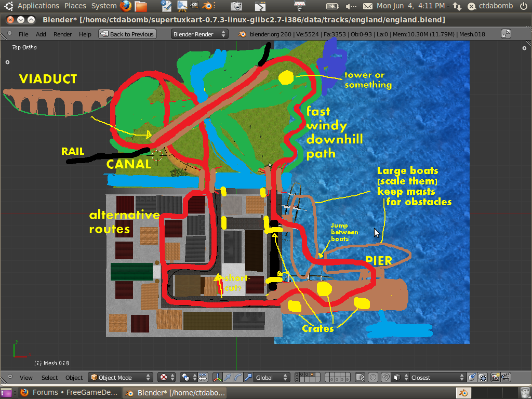
Task: Click the OpenGL render camera icon
Action: [x=495, y=378]
